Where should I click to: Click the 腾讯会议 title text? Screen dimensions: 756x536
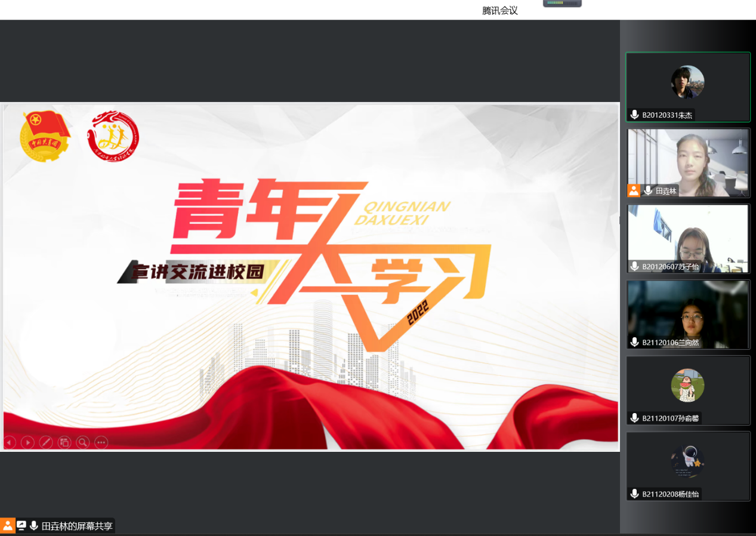pos(500,10)
